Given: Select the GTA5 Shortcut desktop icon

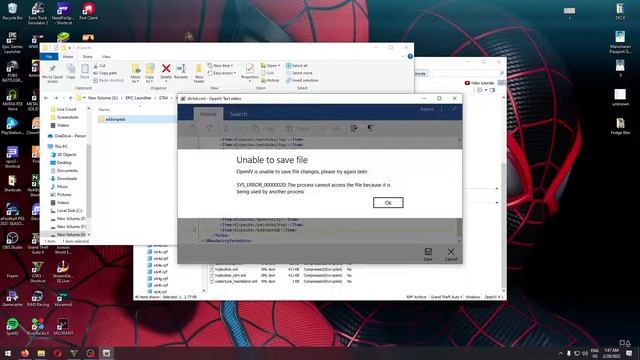Looking at the screenshot, I should (38, 272).
